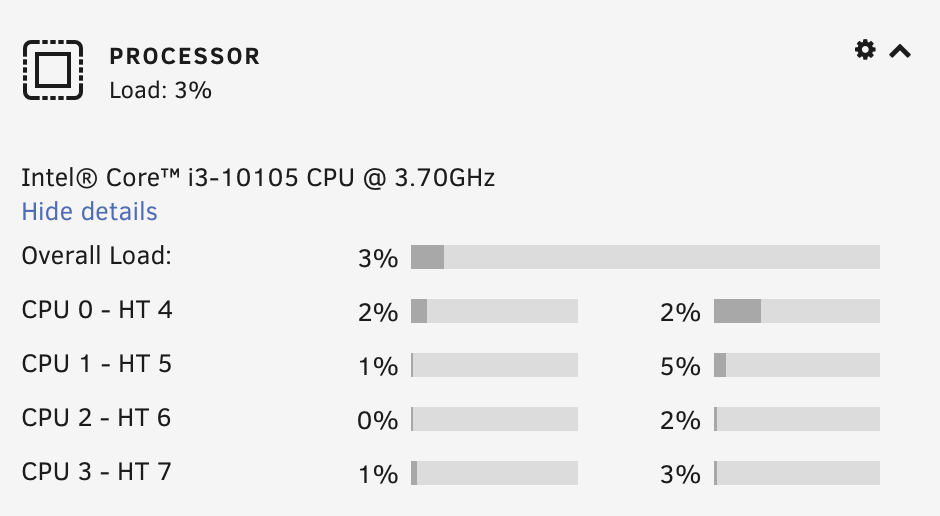This screenshot has height=516, width=940.
Task: Click the CPU 0 - HT 4 label
Action: click(x=97, y=310)
